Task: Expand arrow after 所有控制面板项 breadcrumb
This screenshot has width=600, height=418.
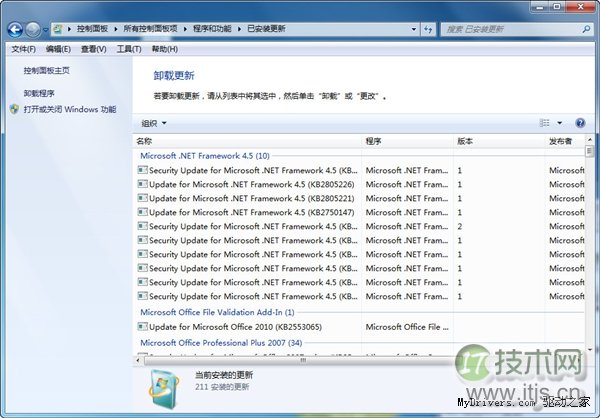Action: click(x=185, y=29)
